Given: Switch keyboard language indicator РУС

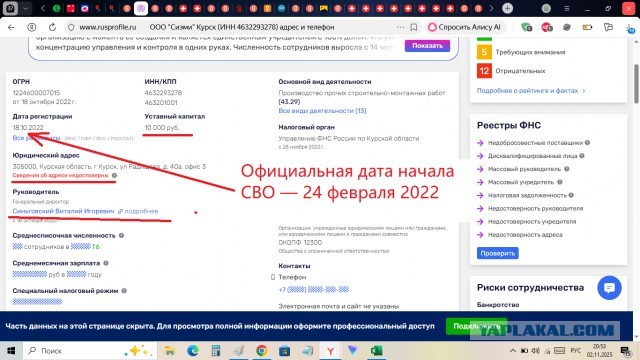Looking at the screenshot, I should [x=576, y=351].
